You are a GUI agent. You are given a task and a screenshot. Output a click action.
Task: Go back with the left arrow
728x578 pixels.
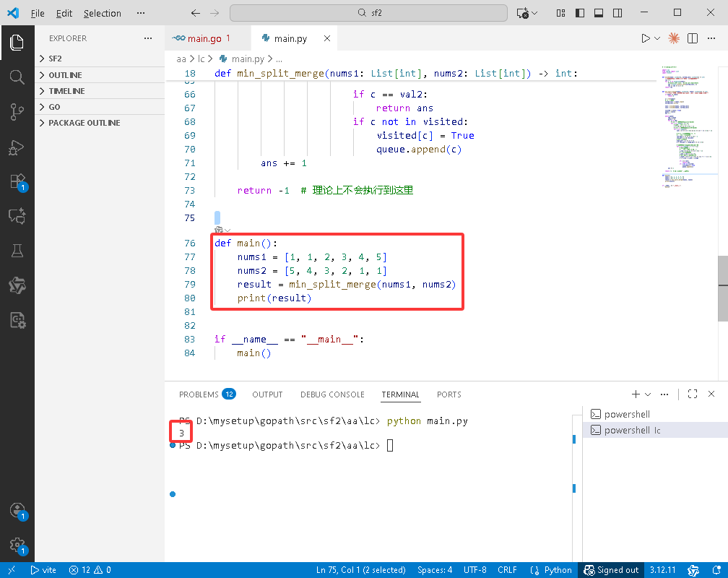click(196, 13)
